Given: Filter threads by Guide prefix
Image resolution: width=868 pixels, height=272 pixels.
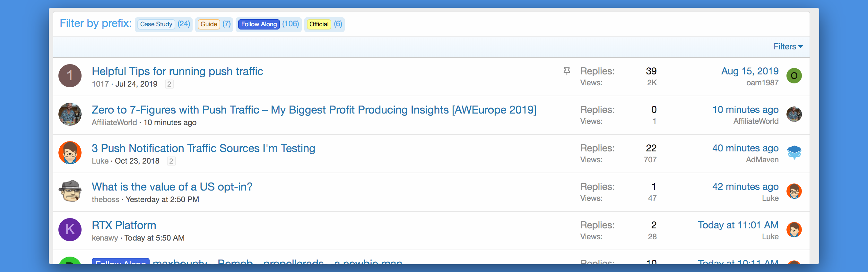Looking at the screenshot, I should click(209, 24).
